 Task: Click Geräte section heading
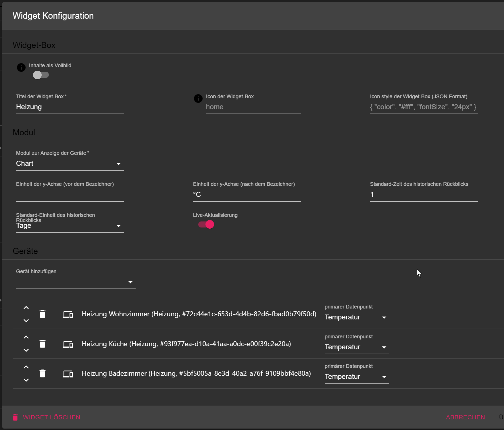pyautogui.click(x=25, y=251)
